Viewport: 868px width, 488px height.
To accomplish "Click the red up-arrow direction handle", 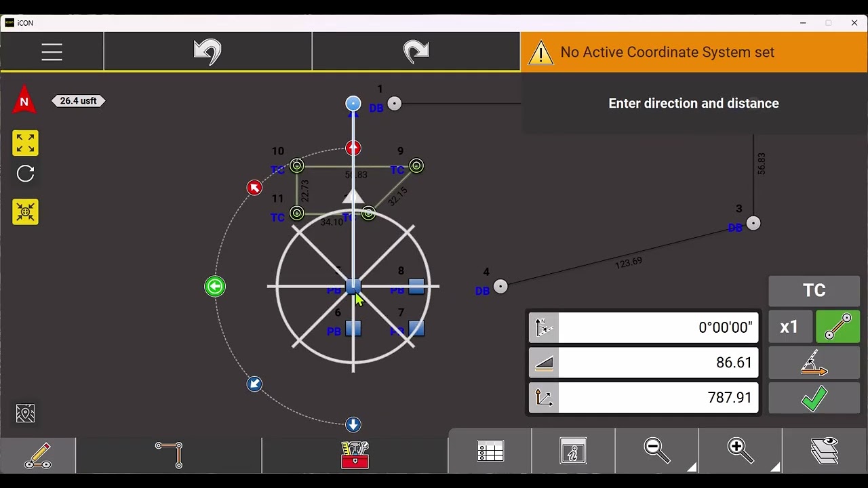I will pos(353,148).
